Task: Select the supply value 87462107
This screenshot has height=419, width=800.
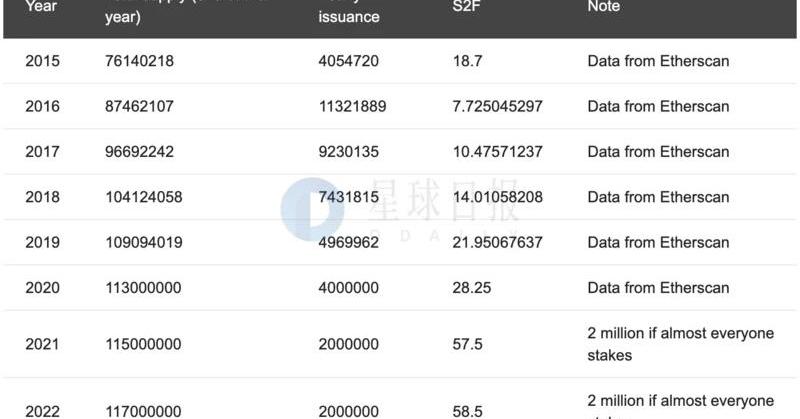Action: tap(143, 107)
